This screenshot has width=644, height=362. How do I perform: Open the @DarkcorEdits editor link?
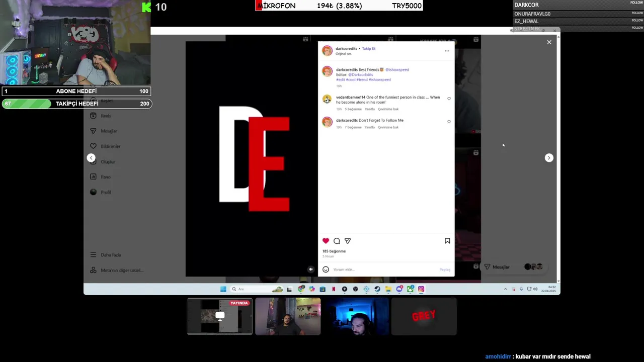click(361, 75)
